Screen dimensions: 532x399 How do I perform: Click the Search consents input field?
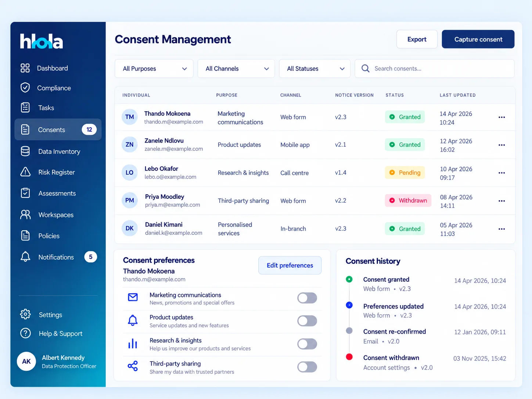click(x=434, y=69)
